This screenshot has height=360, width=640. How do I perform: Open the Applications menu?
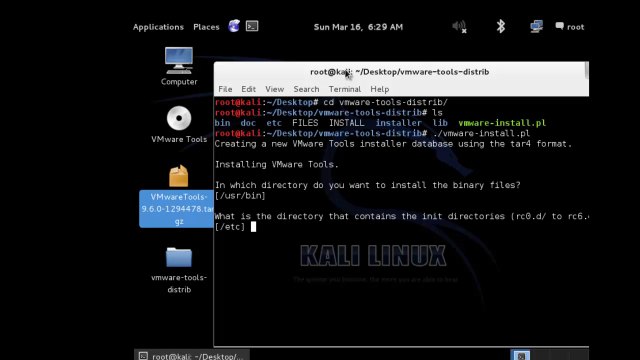[x=158, y=27]
